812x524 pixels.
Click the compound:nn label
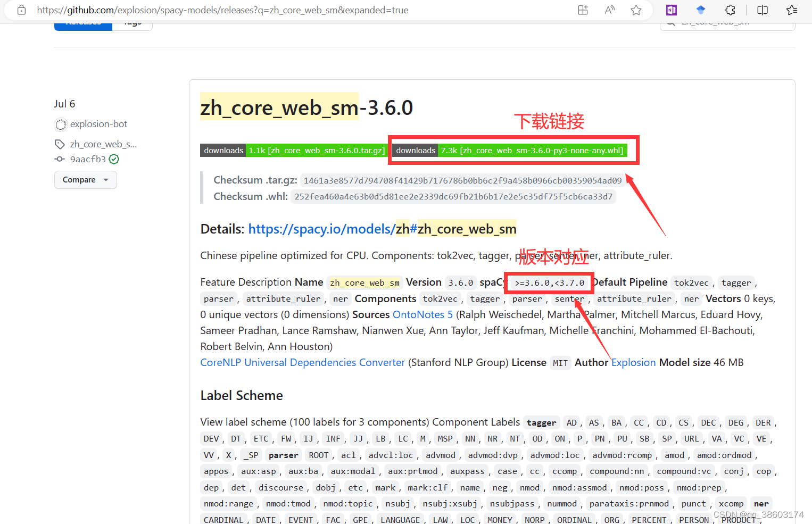point(617,471)
